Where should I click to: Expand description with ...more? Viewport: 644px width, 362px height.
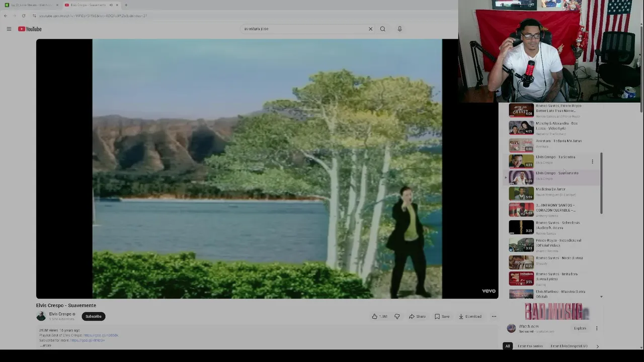[x=45, y=345]
